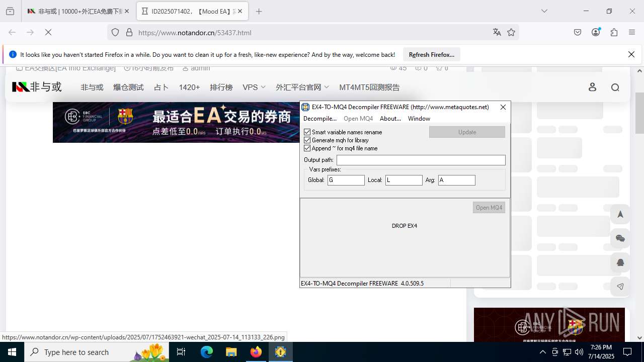Viewport: 644px width, 362px height.
Task: Click the website search magnifier icon
Action: (x=615, y=87)
